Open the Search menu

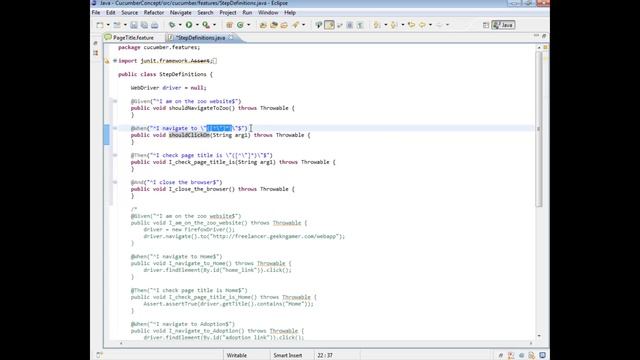[x=205, y=13]
